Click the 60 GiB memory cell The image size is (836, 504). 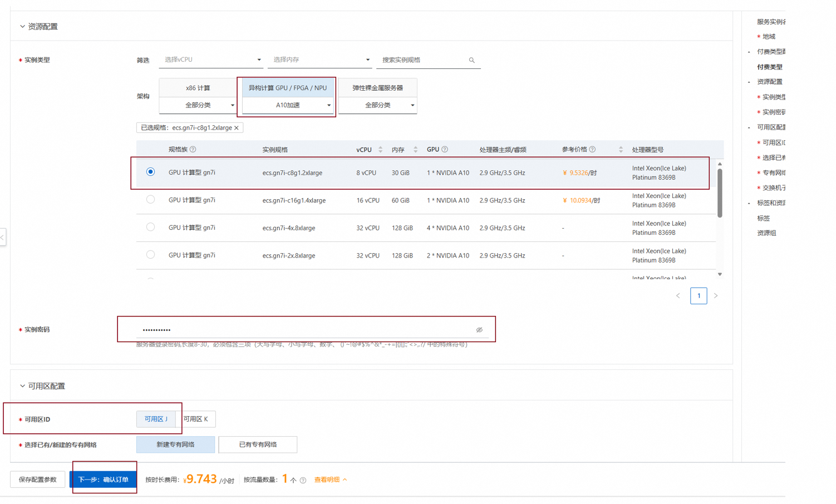pos(402,200)
